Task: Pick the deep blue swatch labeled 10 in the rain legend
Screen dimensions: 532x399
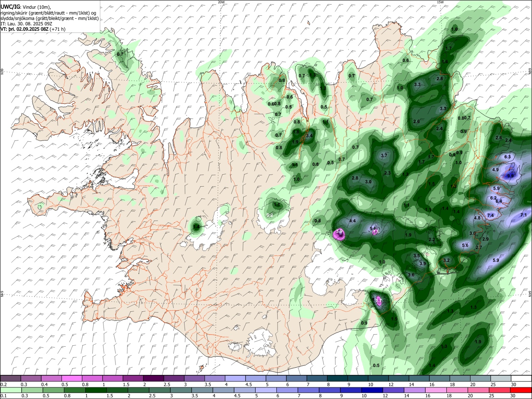Action: click(372, 390)
